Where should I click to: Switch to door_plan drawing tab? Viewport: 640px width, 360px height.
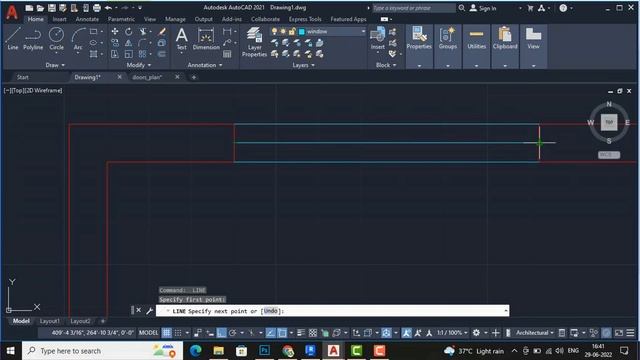[147, 77]
